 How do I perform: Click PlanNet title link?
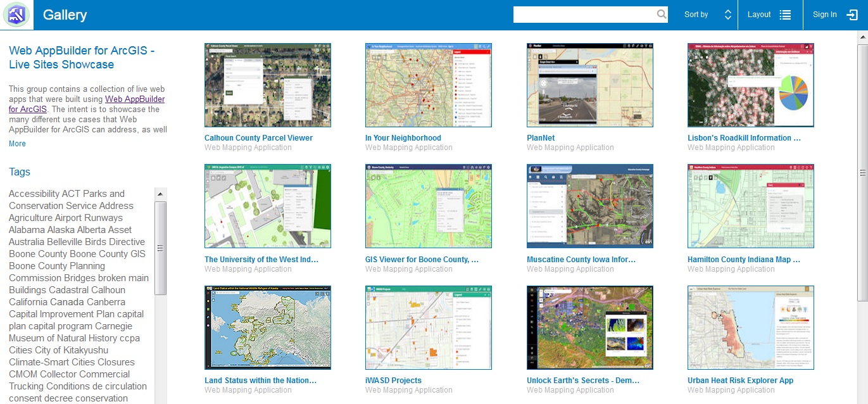(541, 137)
